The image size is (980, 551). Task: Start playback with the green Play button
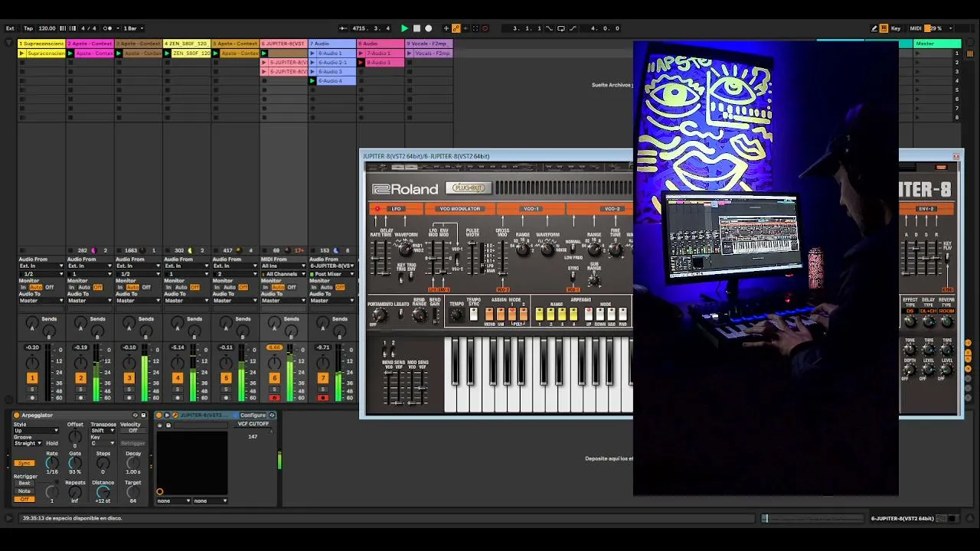tap(404, 28)
